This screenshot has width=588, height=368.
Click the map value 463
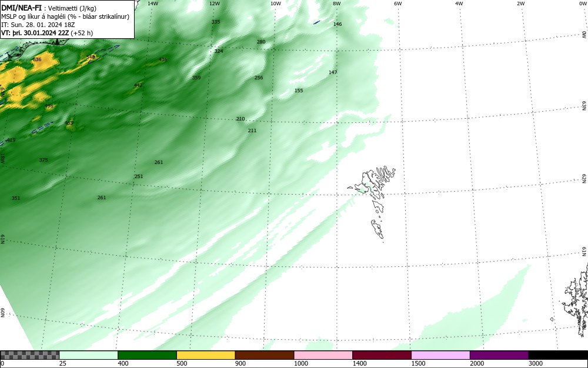click(x=69, y=123)
